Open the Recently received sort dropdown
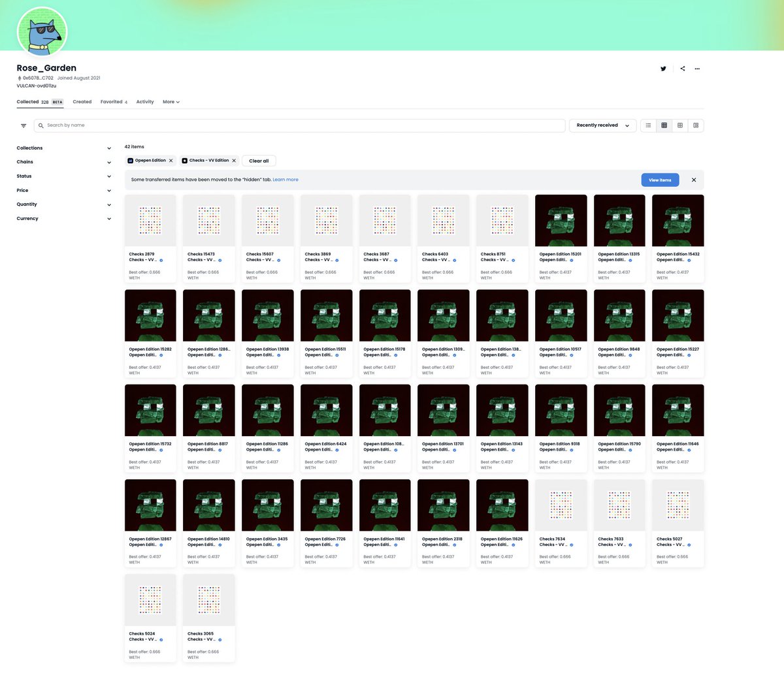 click(603, 125)
